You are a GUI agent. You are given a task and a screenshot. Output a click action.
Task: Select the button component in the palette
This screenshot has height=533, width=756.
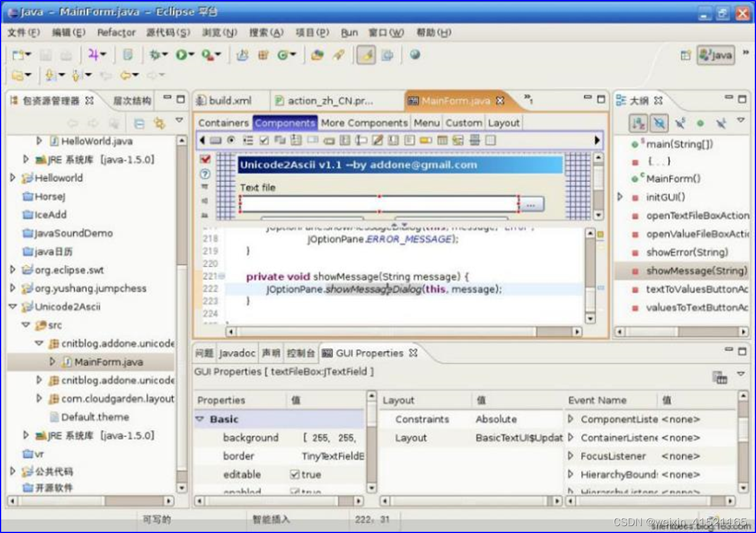[x=216, y=140]
